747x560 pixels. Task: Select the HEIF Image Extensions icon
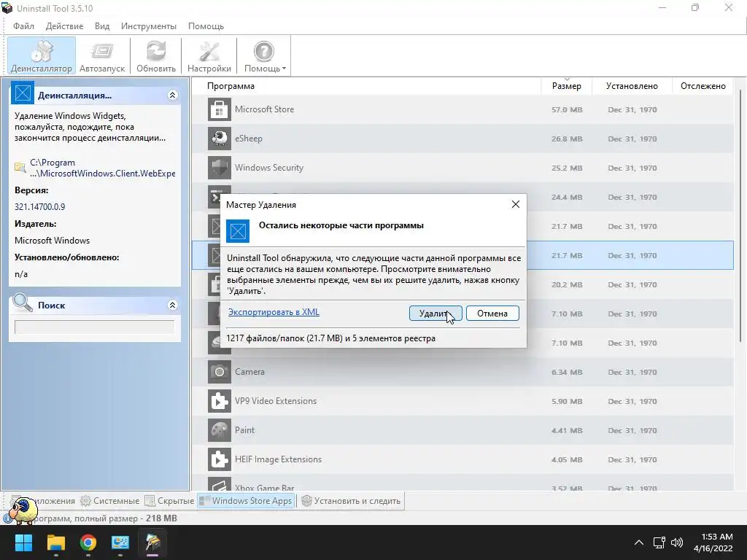[220, 459]
